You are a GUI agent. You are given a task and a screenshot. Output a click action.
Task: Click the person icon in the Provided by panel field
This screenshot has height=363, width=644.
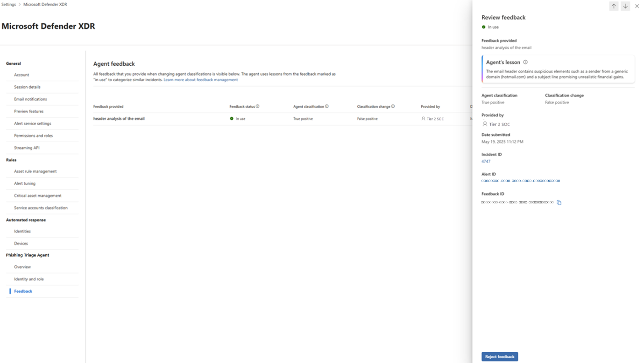[x=485, y=124]
